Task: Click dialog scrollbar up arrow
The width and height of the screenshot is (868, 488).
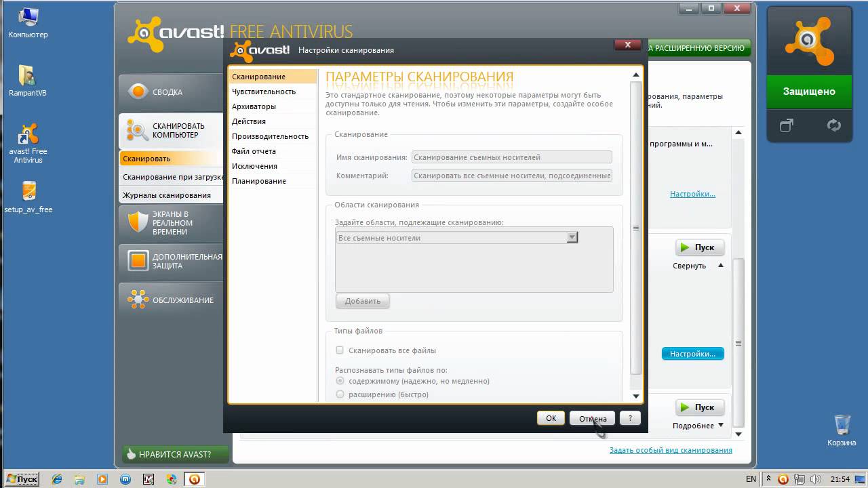Action: click(x=636, y=75)
